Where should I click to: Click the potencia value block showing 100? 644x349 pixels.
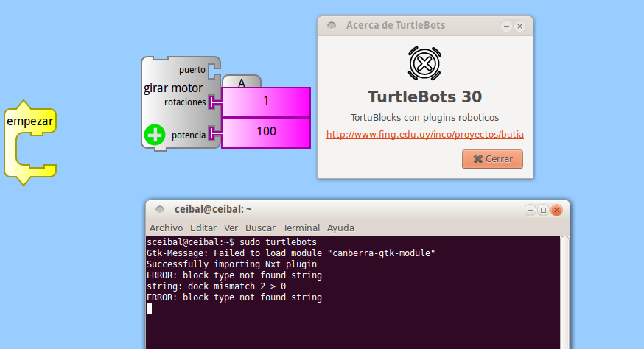tap(266, 133)
